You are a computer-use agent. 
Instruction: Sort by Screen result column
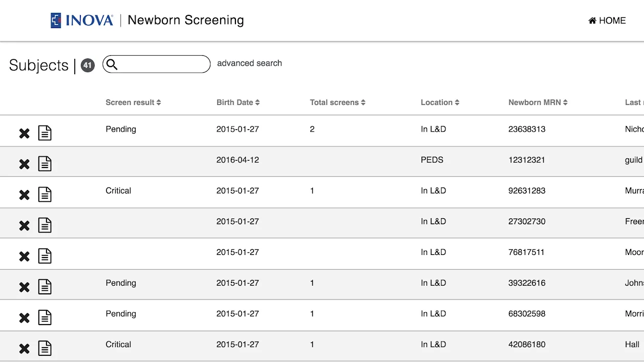[133, 102]
